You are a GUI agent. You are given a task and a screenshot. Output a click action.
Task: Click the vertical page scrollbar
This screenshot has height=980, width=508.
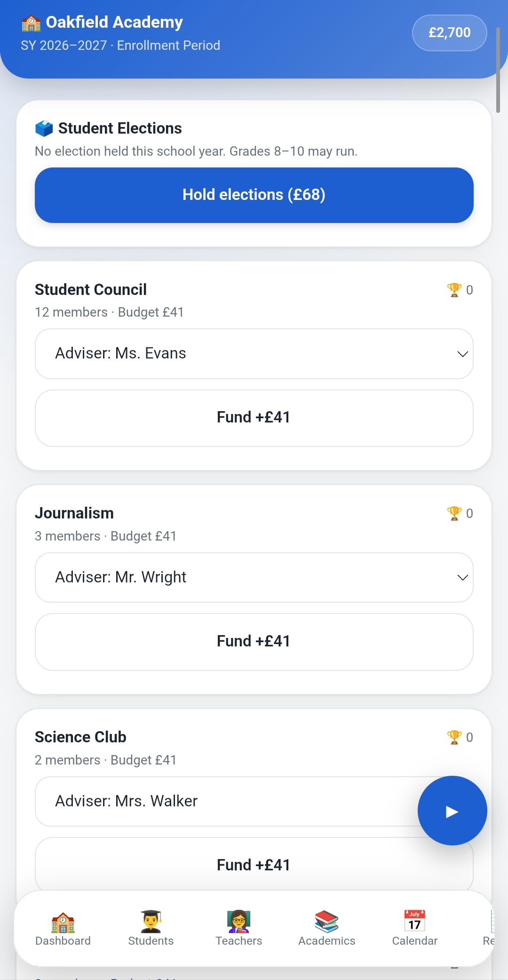(498, 70)
